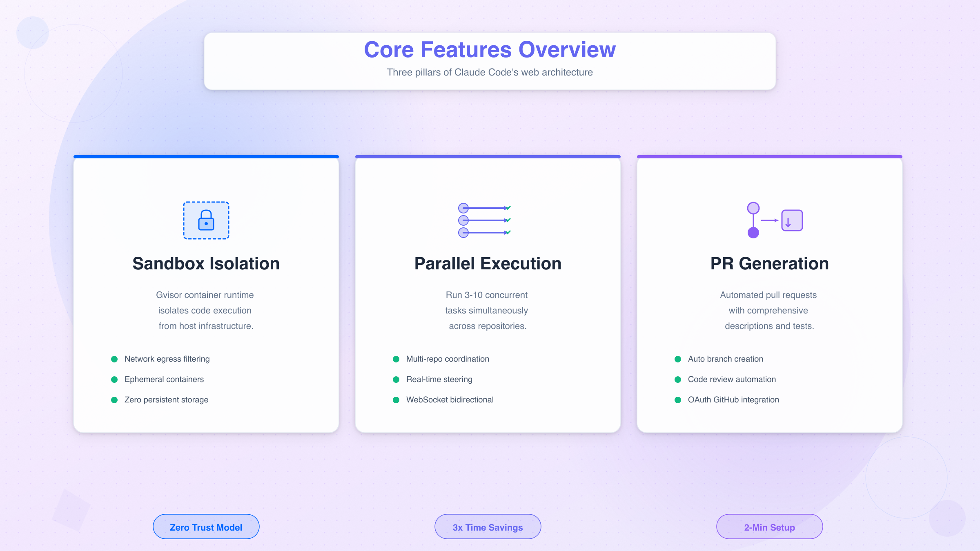Toggle the bullet next to Real-time steering

[396, 379]
